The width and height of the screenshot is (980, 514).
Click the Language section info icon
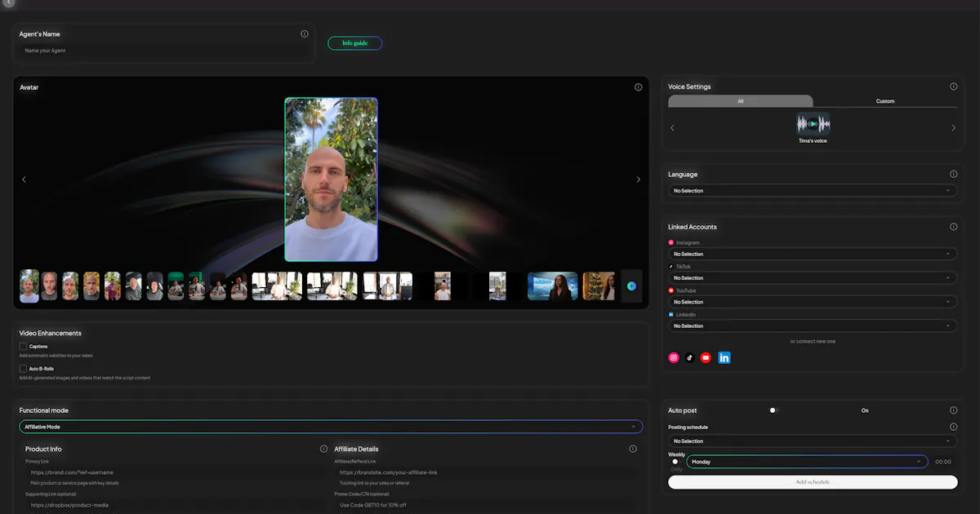pos(953,174)
